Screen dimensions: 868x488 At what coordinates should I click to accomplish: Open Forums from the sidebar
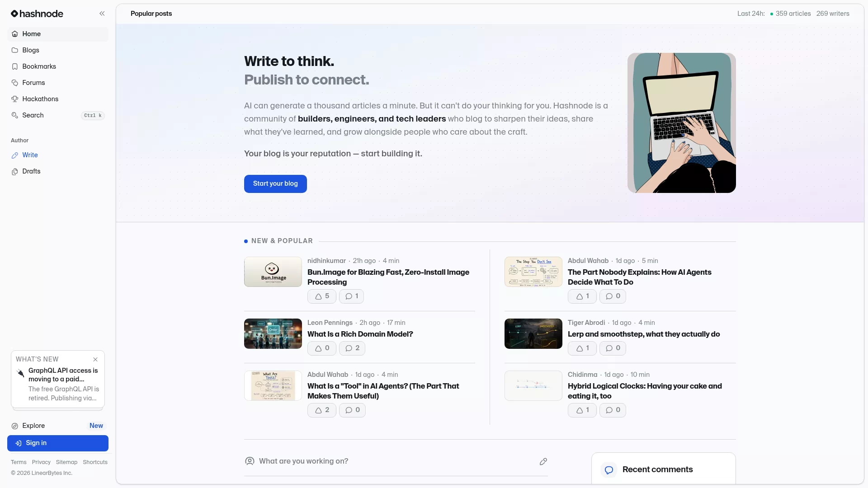click(58, 83)
